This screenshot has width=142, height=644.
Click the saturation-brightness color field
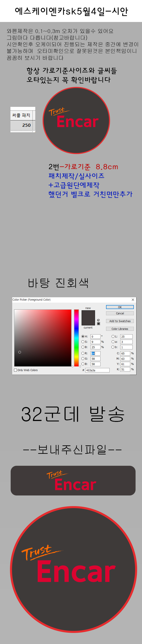click(x=43, y=338)
